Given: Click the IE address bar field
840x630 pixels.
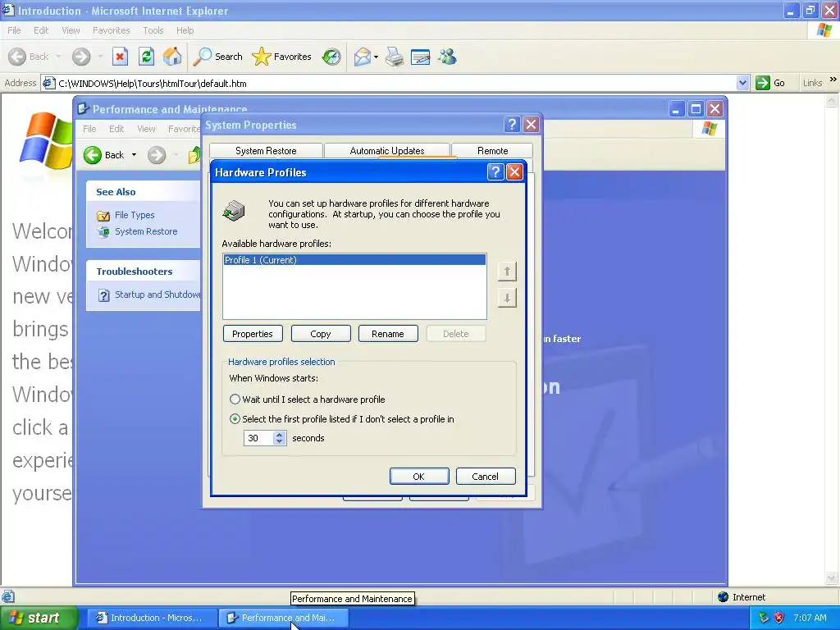Looking at the screenshot, I should coord(396,83).
